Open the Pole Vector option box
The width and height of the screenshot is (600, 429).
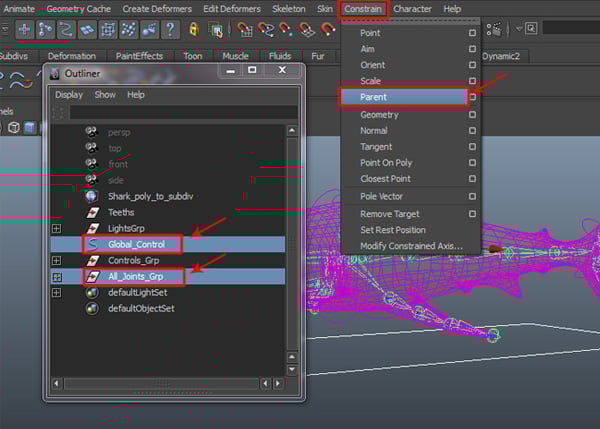click(x=472, y=196)
